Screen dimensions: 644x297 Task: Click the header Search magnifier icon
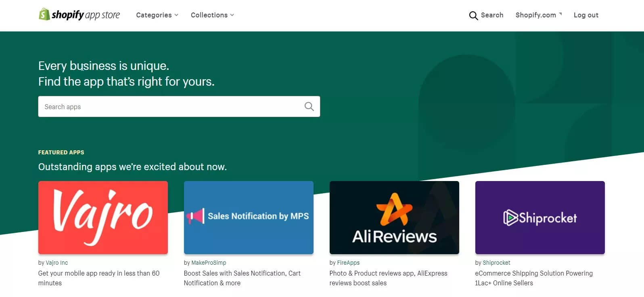click(x=473, y=15)
